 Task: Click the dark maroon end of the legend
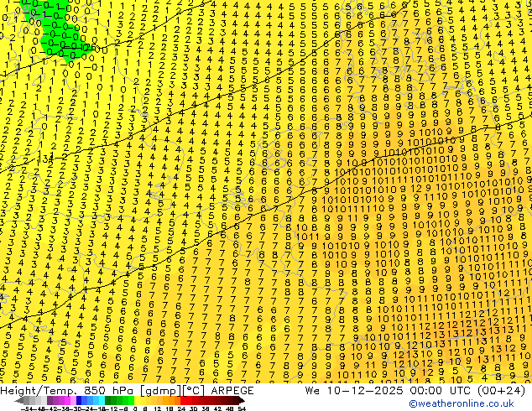[238, 400]
